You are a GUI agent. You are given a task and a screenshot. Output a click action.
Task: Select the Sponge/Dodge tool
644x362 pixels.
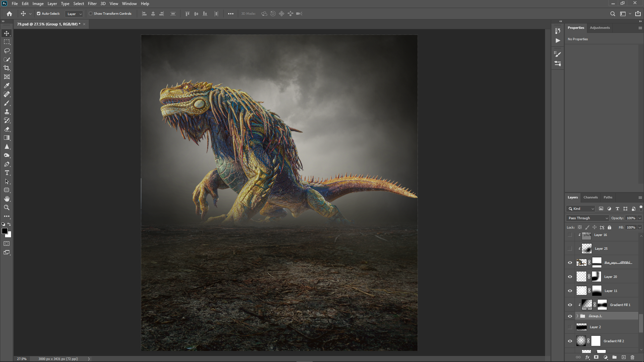(x=7, y=155)
